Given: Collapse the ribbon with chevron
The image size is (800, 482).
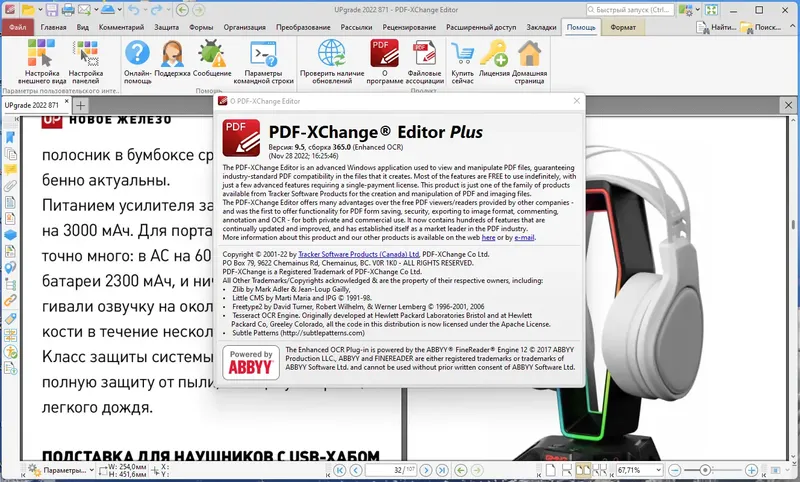Looking at the screenshot, I should point(793,26).
